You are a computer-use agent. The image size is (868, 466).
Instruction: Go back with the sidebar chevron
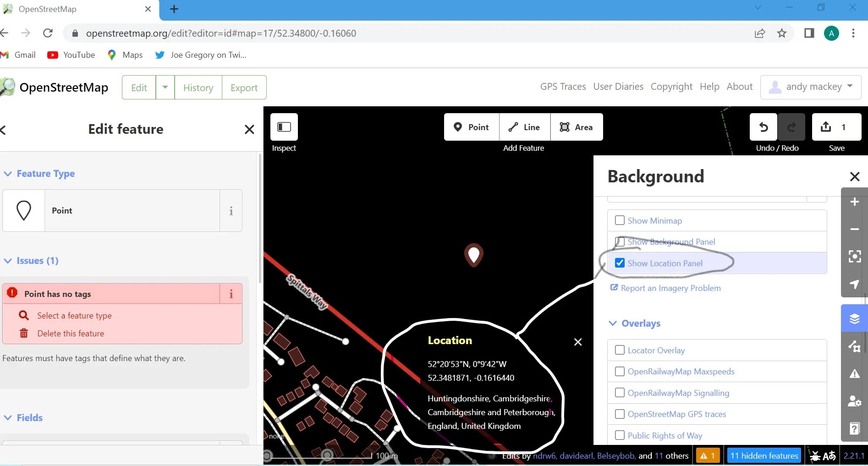pos(4,130)
